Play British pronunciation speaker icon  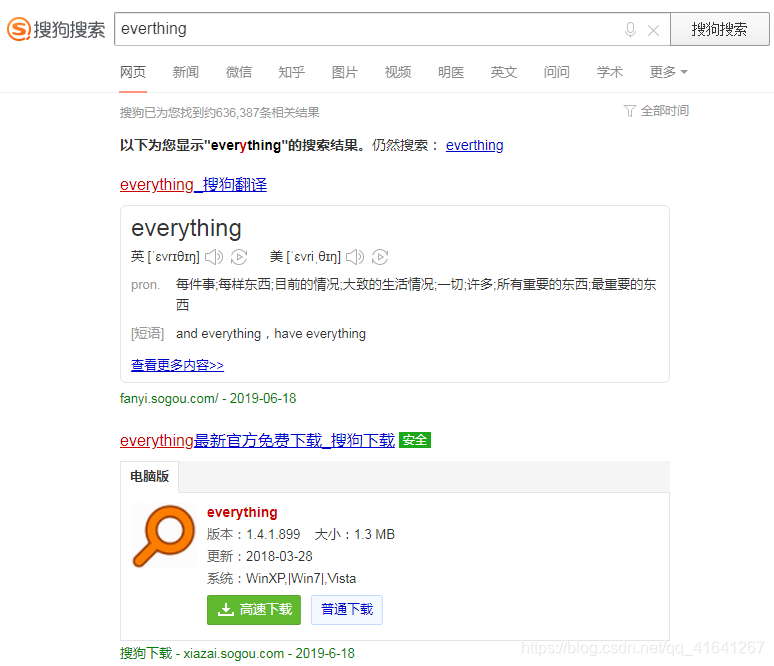point(214,257)
